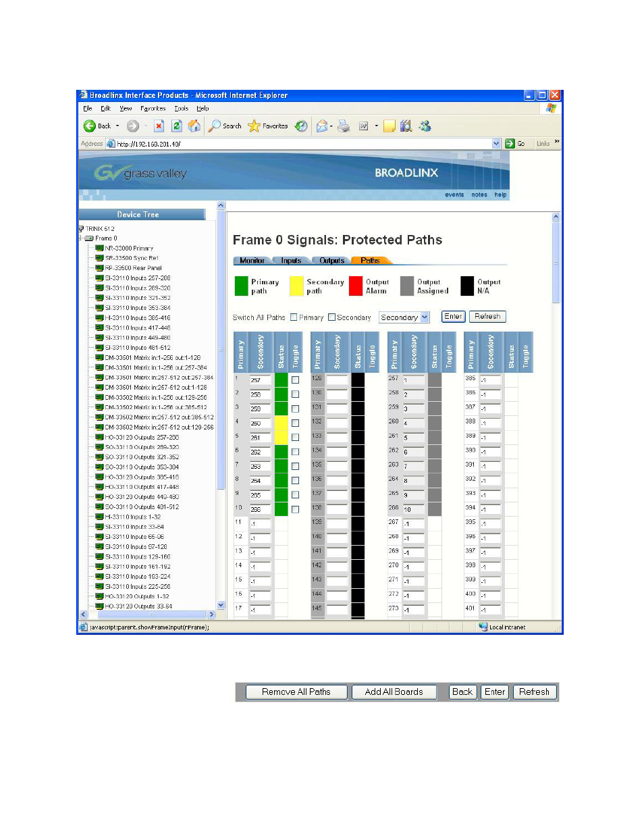
Task: Click the Research books toolbar icon
Action: tap(406, 126)
